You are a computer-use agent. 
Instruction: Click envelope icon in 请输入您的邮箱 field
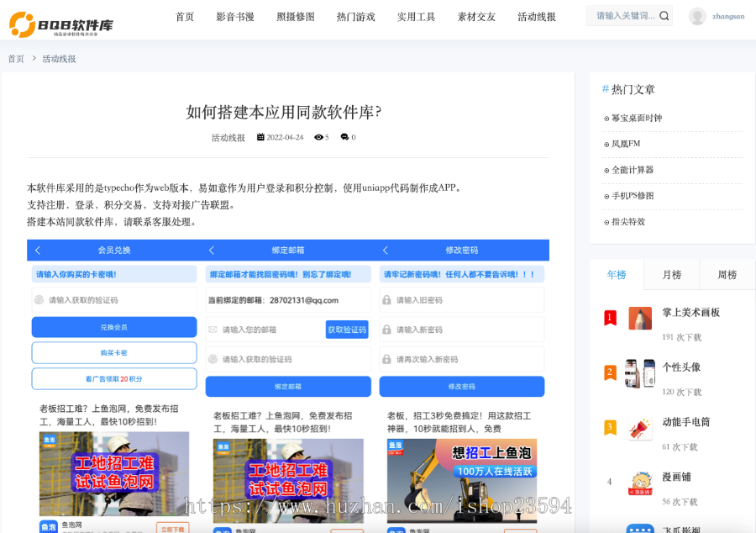click(213, 330)
